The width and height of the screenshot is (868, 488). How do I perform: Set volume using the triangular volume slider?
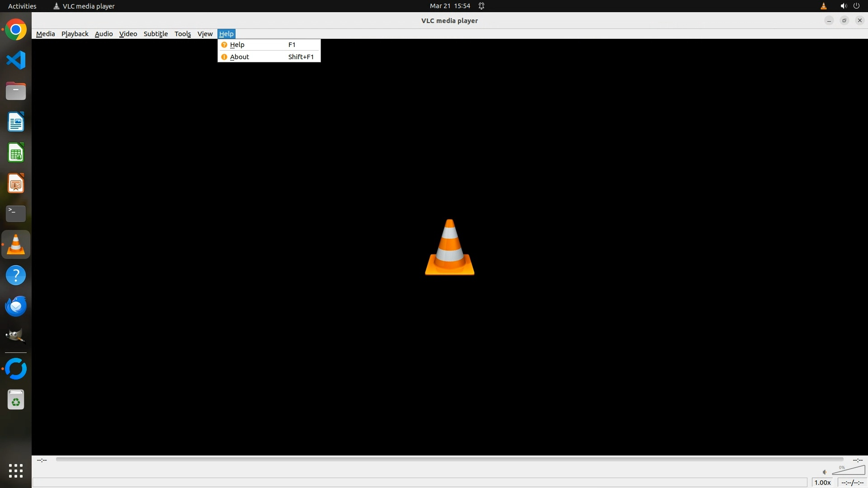click(x=850, y=471)
